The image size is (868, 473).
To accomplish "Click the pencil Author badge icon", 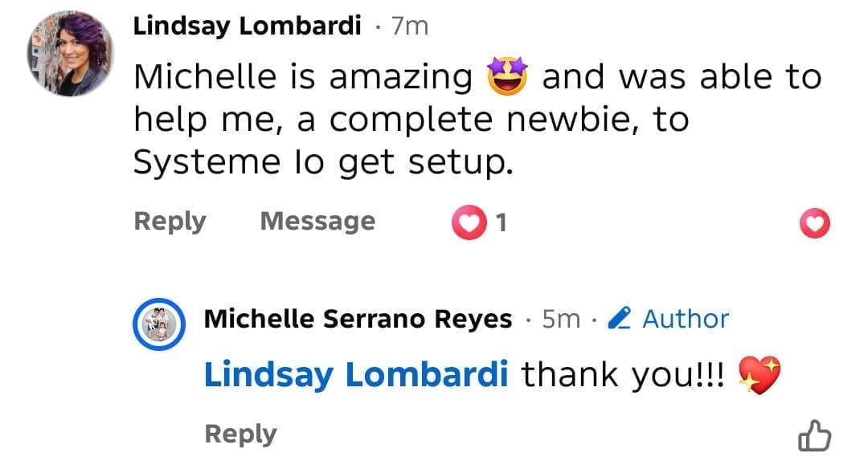I will [x=620, y=319].
